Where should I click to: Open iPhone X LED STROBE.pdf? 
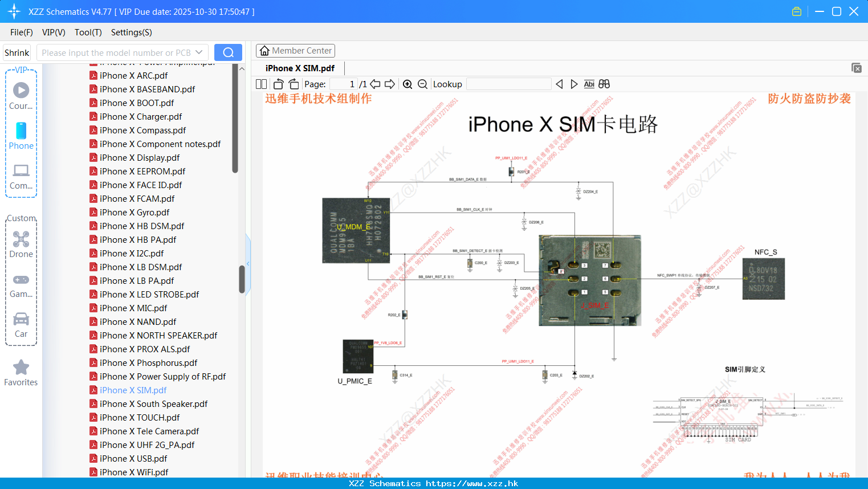pyautogui.click(x=149, y=294)
